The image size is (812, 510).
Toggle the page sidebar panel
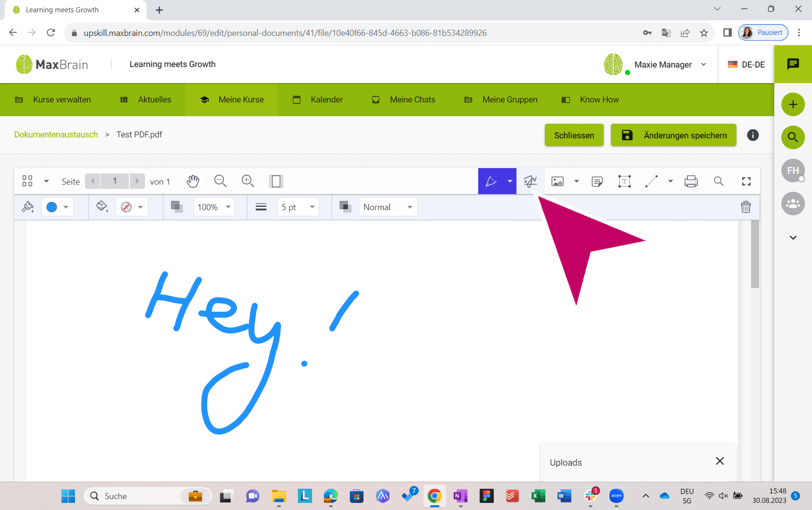tap(276, 181)
